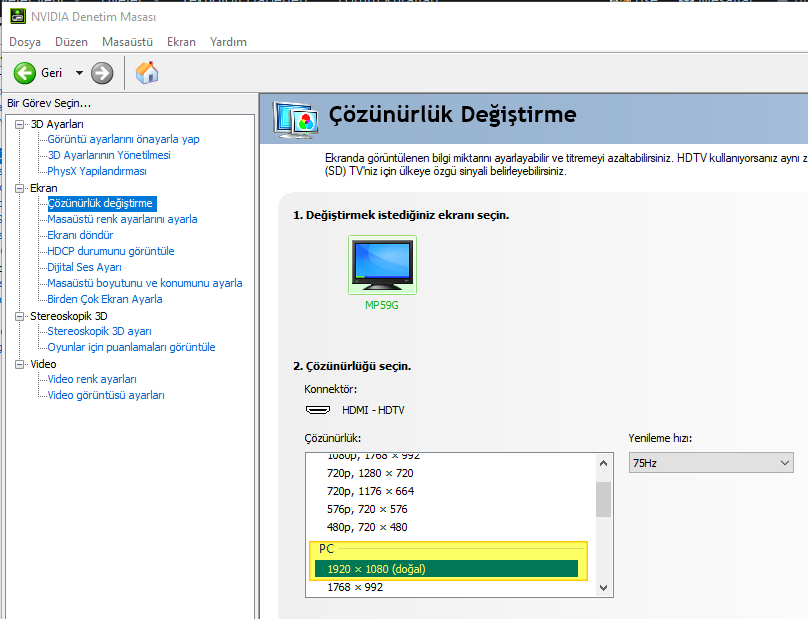Collapse the 3D Ayarları tree node
This screenshot has width=808, height=619.
pos(20,124)
